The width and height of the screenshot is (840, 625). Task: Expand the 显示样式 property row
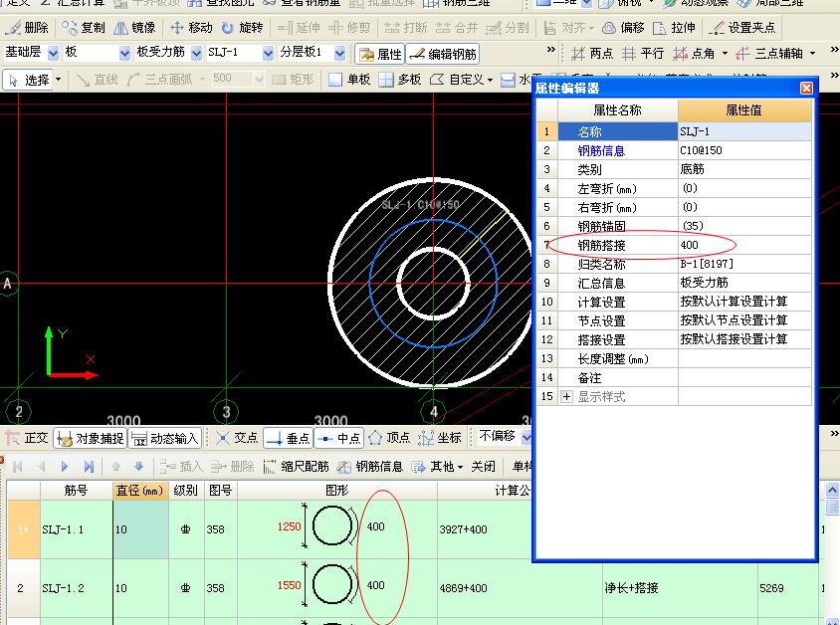(x=566, y=397)
